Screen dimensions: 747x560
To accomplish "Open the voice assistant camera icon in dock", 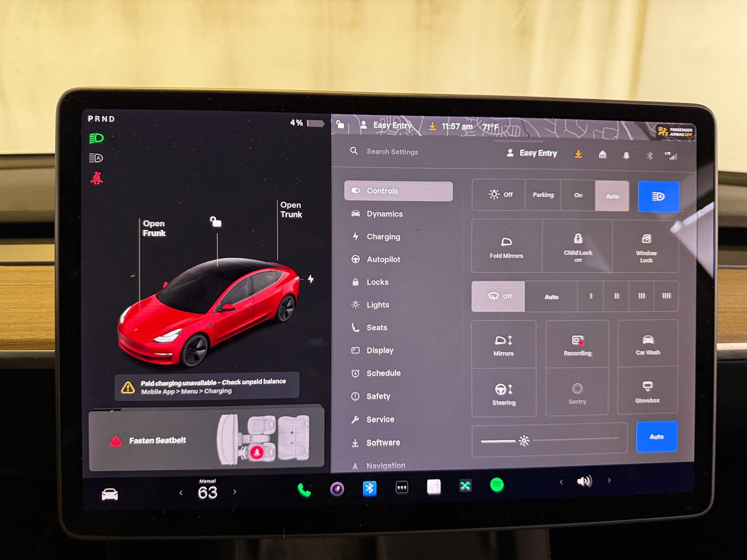I will pos(337,489).
